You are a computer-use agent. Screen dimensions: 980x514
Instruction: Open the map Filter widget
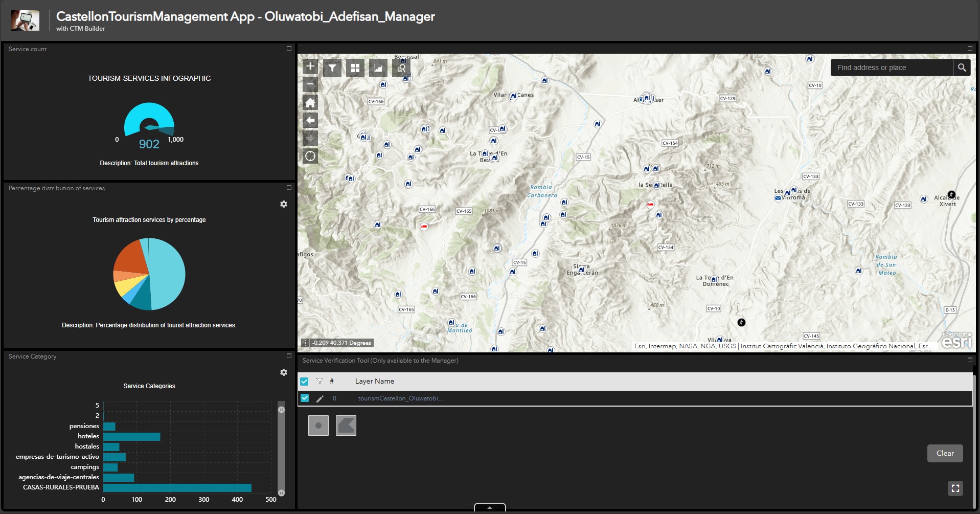point(332,68)
